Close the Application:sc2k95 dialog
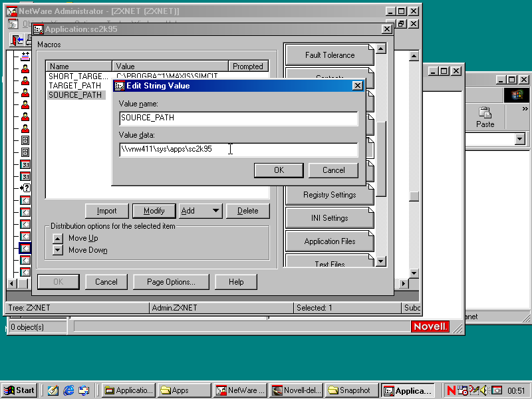 (387, 29)
